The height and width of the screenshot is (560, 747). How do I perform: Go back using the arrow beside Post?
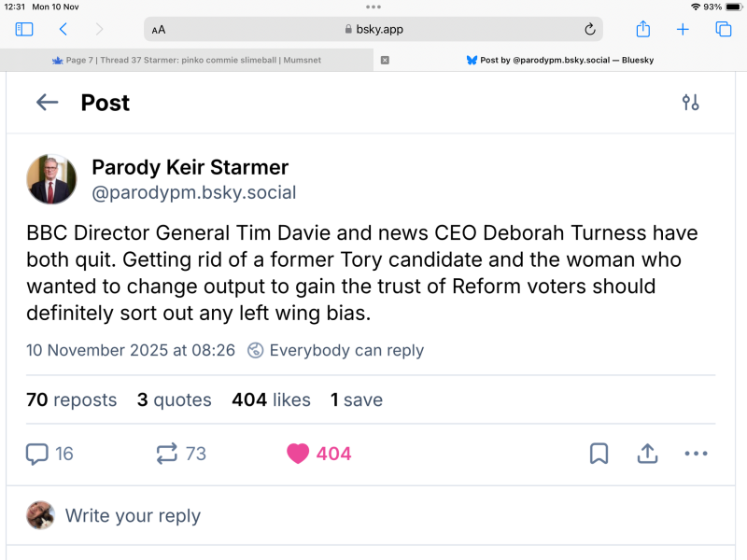(47, 103)
